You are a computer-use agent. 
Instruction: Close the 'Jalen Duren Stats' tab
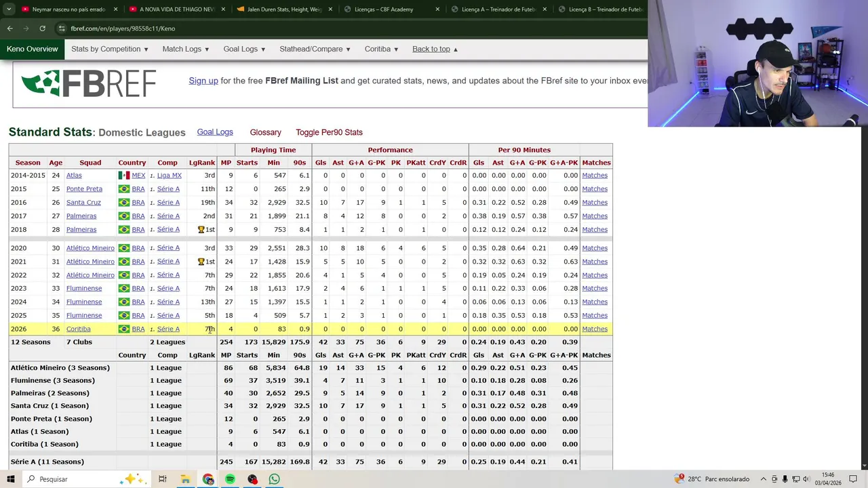pyautogui.click(x=330, y=9)
